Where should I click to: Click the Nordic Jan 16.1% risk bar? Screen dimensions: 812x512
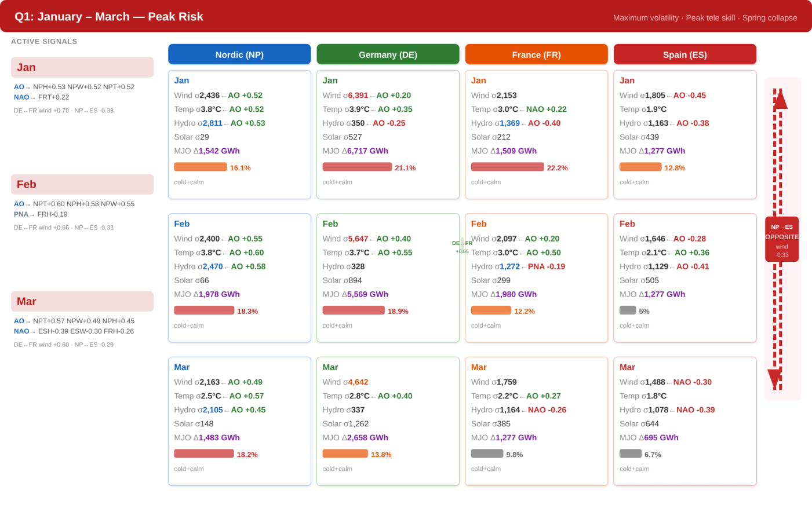point(201,167)
